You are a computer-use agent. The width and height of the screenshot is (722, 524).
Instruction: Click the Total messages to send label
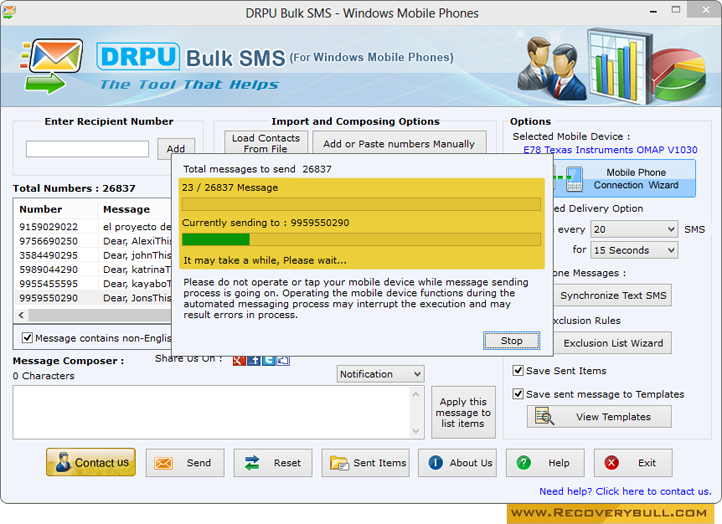(x=239, y=169)
